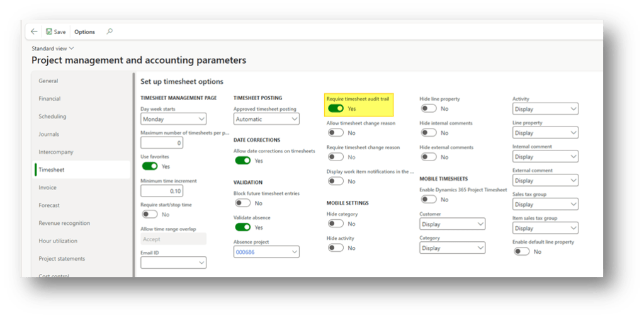
Task: Click the 000686 absence project link
Action: (246, 252)
